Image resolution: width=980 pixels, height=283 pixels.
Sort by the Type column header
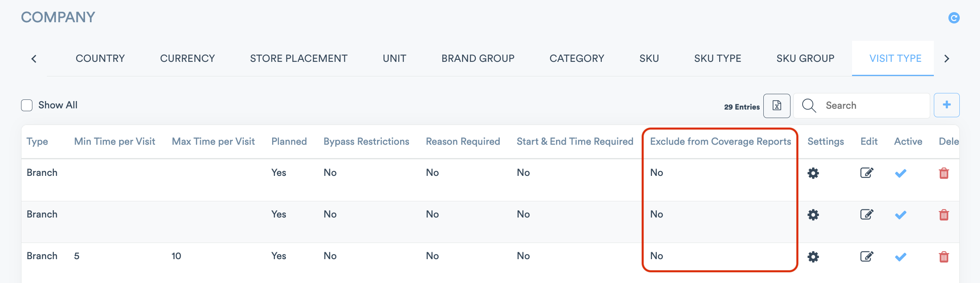tap(37, 141)
